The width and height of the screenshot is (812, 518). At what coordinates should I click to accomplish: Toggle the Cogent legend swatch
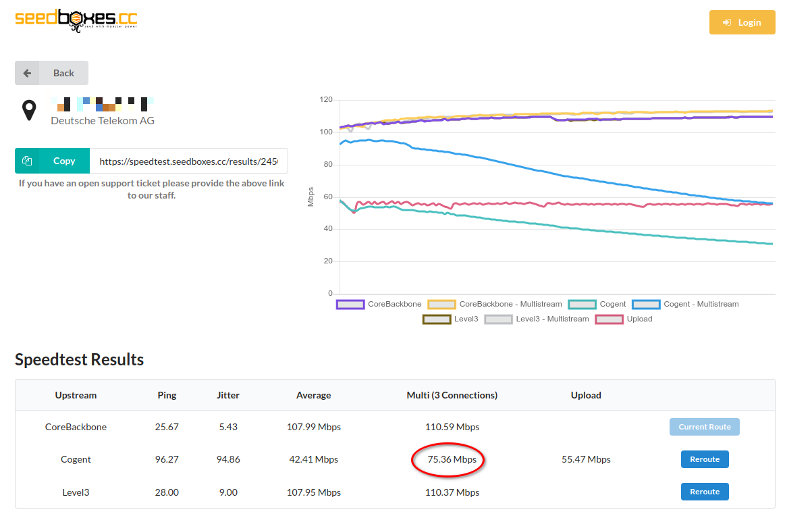582,304
